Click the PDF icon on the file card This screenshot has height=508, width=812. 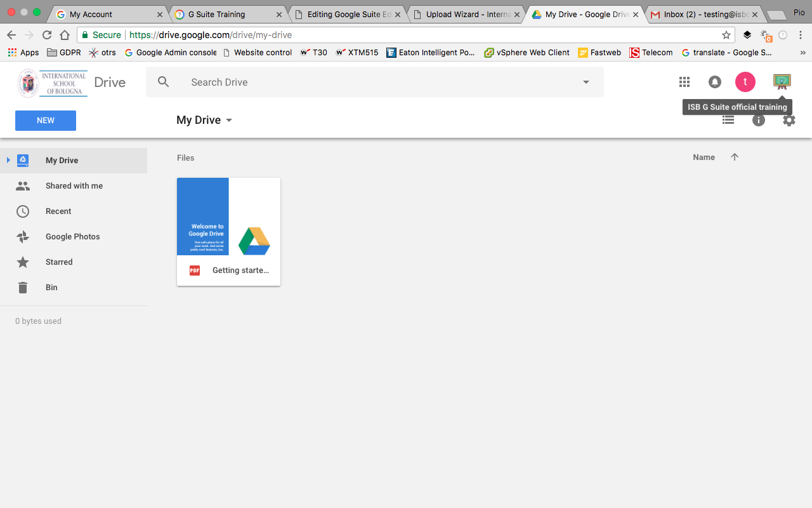coord(195,271)
